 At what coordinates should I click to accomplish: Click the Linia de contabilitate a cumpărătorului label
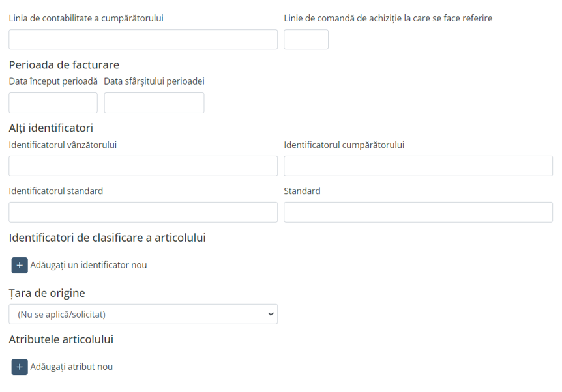pyautogui.click(x=86, y=18)
